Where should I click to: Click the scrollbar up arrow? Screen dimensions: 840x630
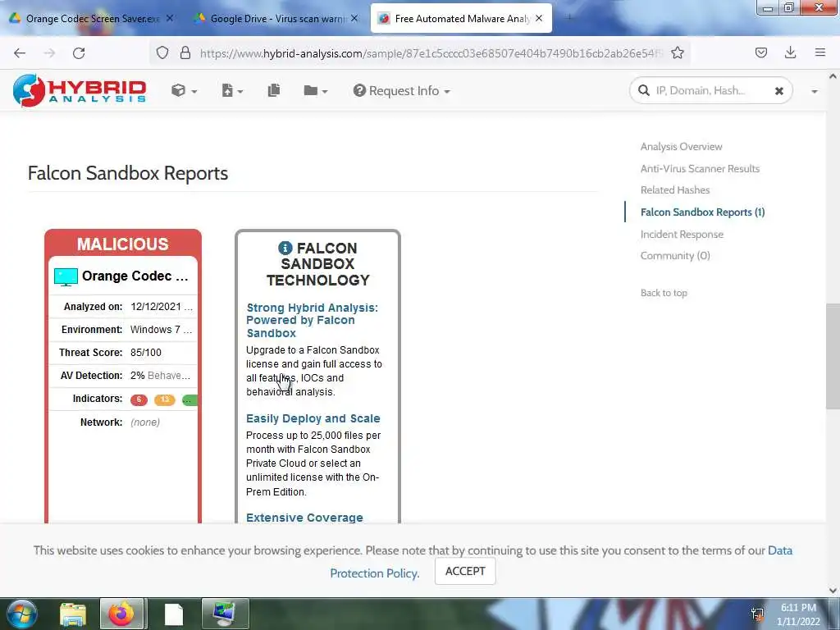[x=833, y=76]
